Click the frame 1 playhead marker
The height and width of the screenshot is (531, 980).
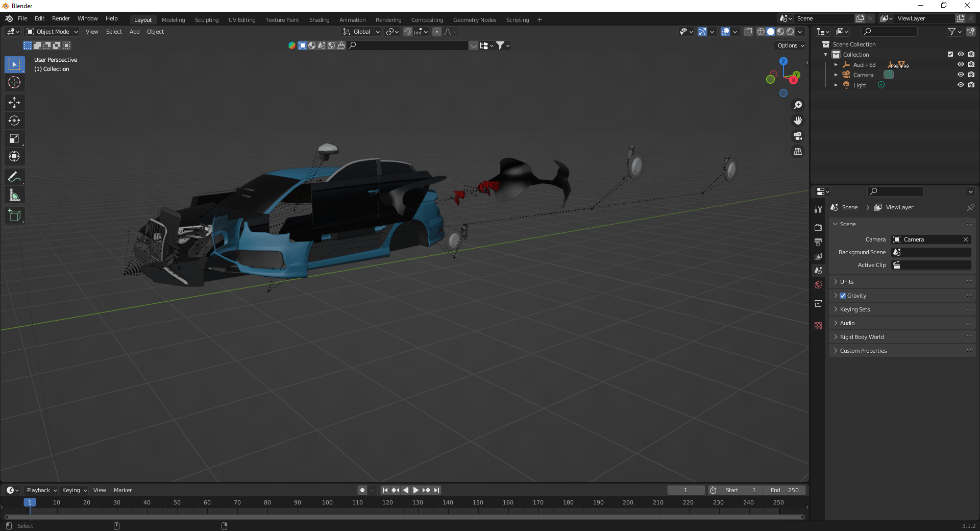pyautogui.click(x=30, y=502)
